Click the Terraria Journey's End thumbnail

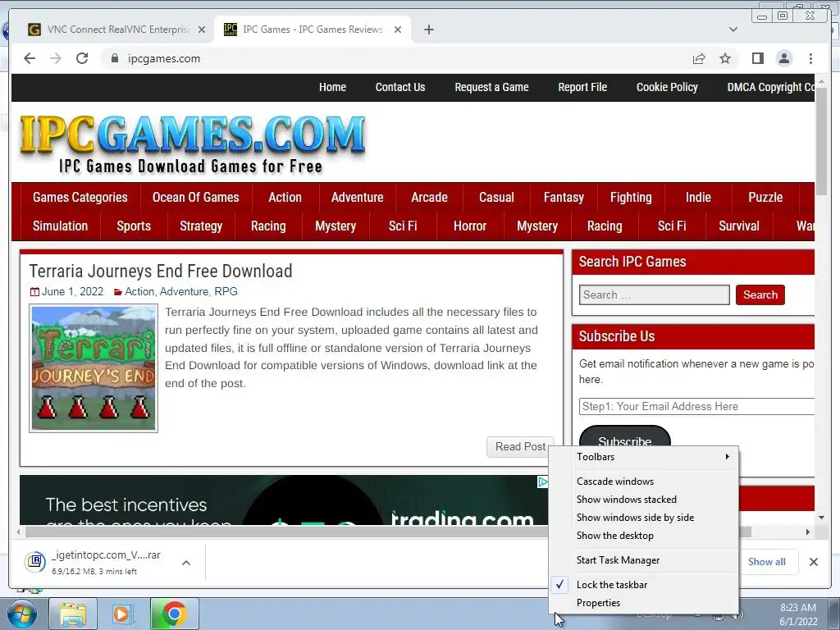[x=94, y=368]
